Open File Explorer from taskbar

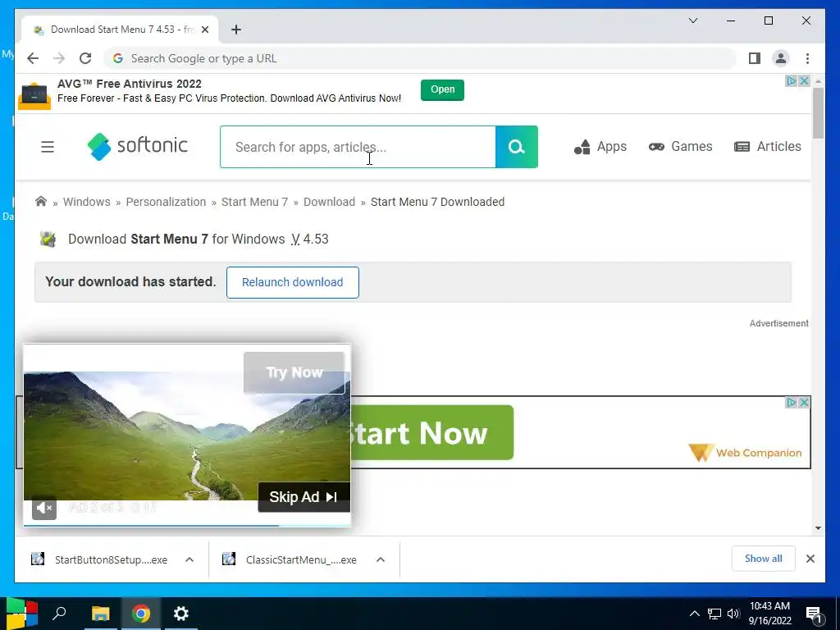100,614
